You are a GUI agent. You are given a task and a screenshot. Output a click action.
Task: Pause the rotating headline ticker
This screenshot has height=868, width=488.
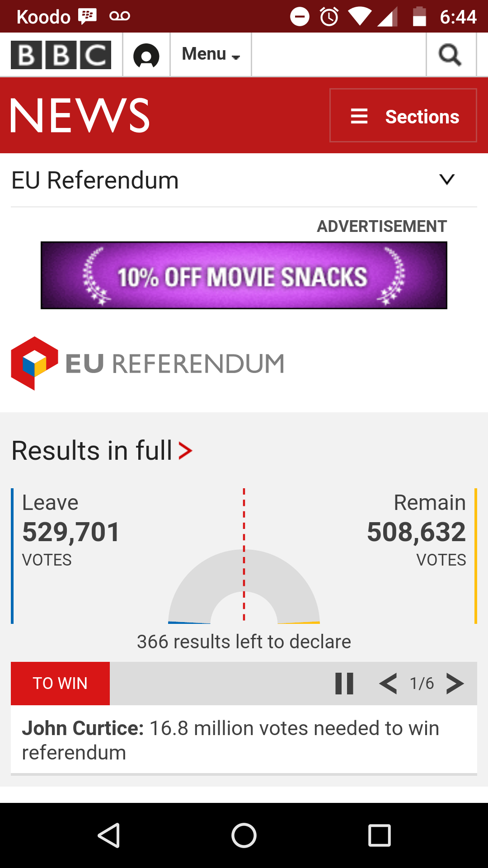tap(344, 683)
